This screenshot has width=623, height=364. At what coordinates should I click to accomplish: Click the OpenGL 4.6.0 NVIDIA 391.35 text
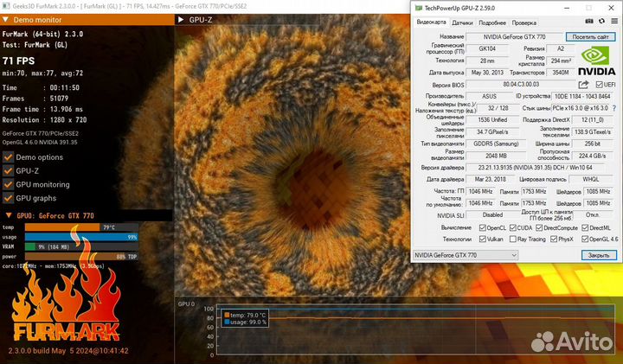[40, 142]
